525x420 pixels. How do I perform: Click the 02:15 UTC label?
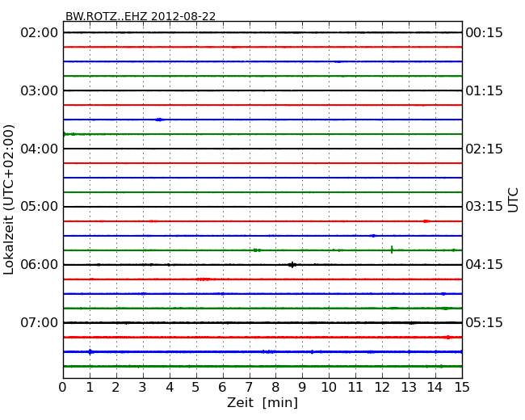pos(484,149)
